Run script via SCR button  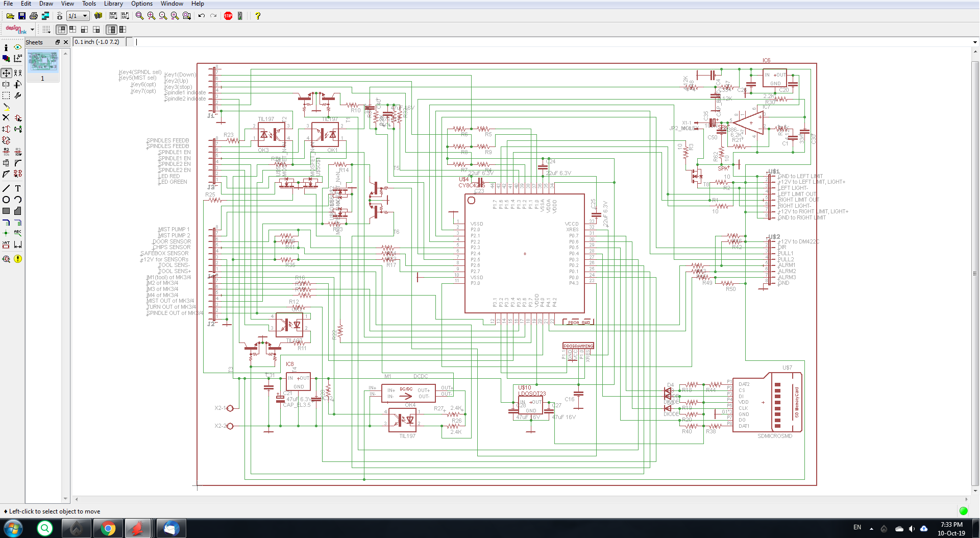113,16
